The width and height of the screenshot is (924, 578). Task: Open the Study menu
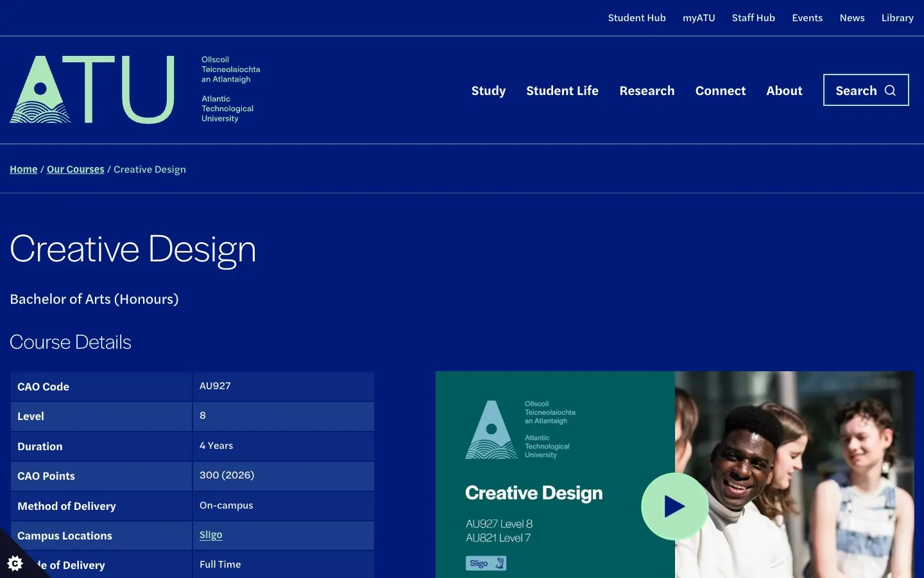tap(488, 91)
